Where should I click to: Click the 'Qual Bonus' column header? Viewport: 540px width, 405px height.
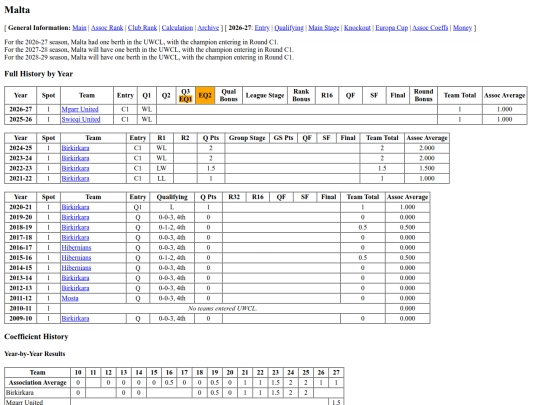229,95
